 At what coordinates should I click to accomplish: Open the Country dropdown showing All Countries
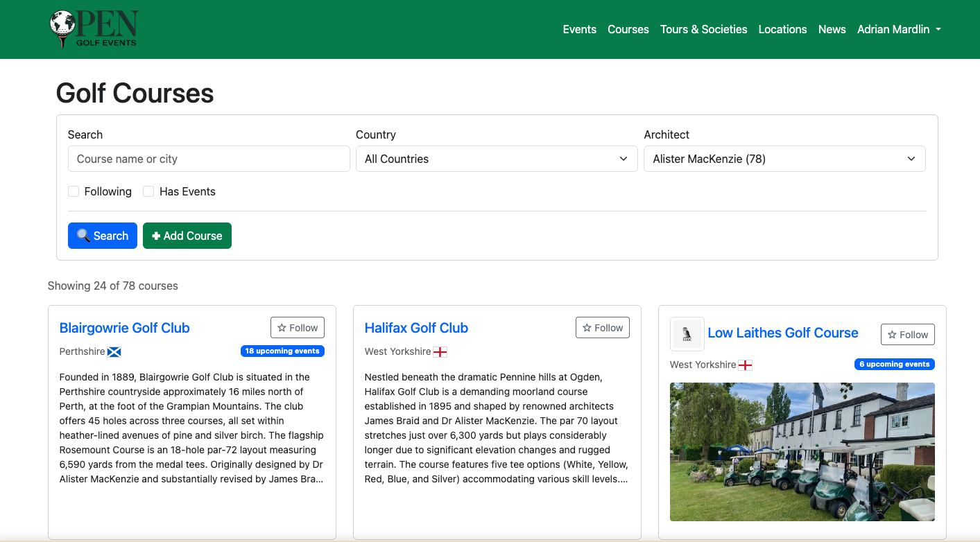[496, 159]
